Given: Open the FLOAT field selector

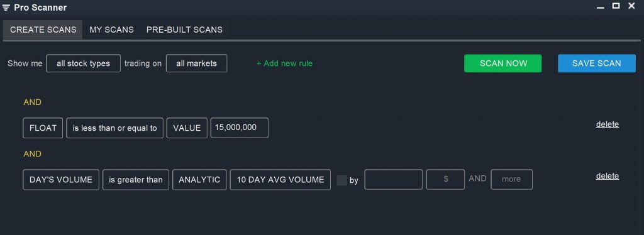Looking at the screenshot, I should tap(43, 128).
